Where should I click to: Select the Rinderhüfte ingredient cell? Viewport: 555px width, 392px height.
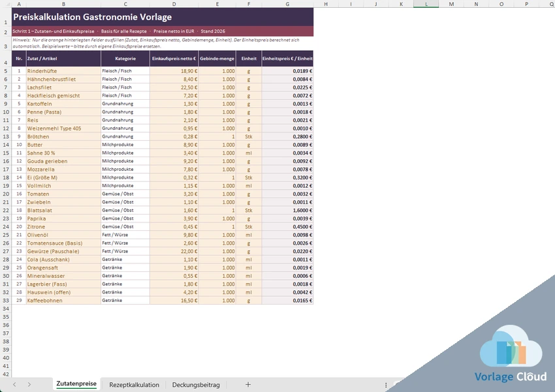tap(63, 71)
